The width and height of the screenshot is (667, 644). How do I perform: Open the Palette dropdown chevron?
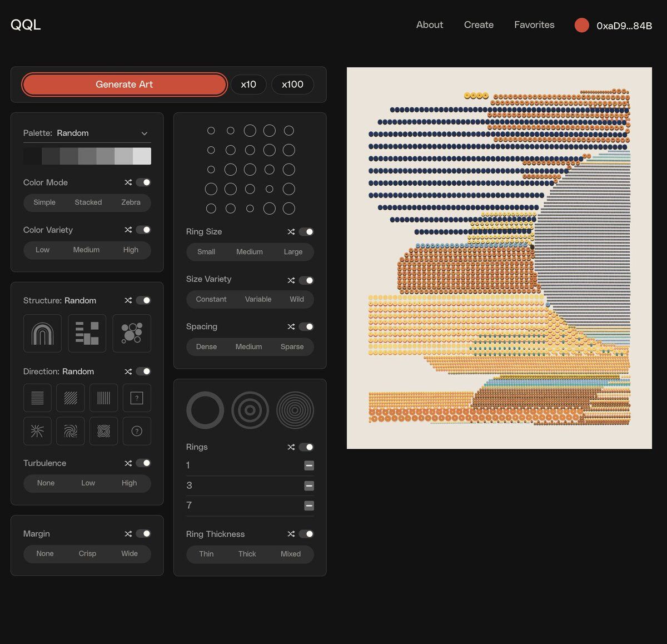tap(145, 133)
